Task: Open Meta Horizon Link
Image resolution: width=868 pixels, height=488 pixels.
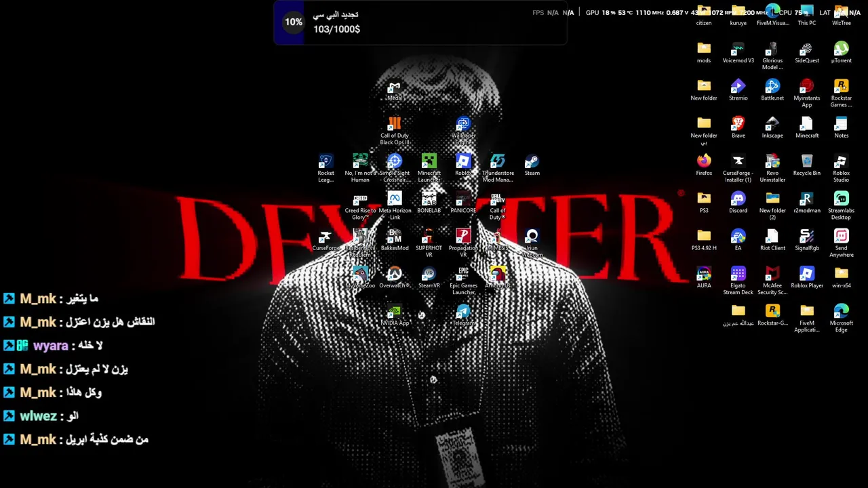Action: click(395, 206)
